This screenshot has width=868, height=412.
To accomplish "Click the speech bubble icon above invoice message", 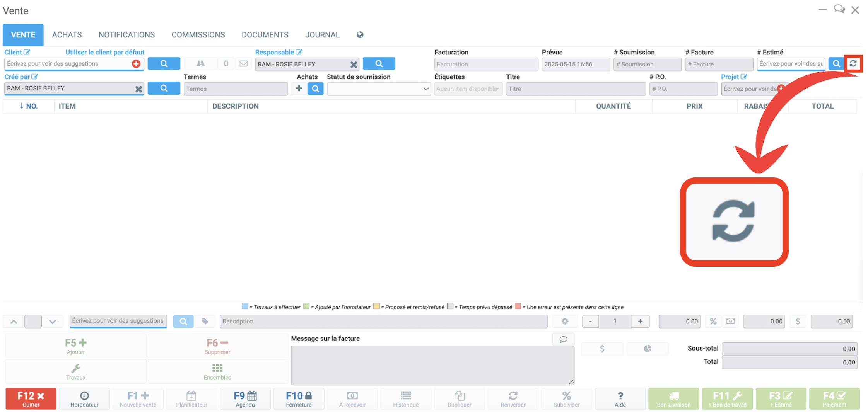I will point(563,339).
